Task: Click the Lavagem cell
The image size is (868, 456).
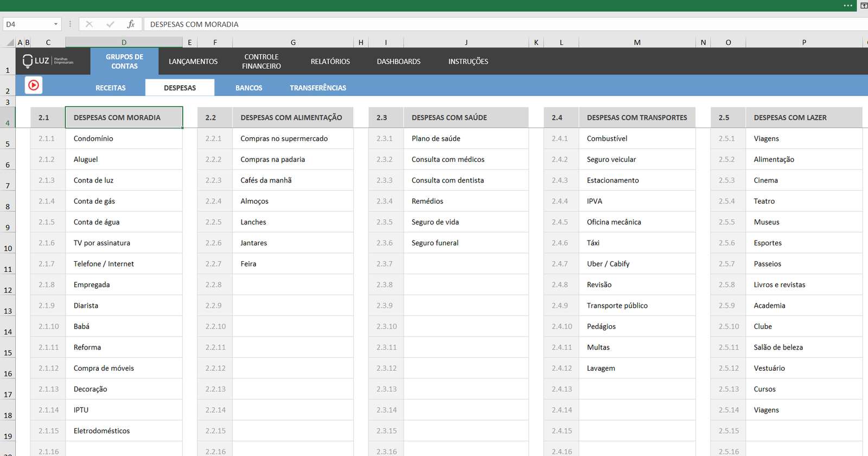Action: tap(637, 368)
